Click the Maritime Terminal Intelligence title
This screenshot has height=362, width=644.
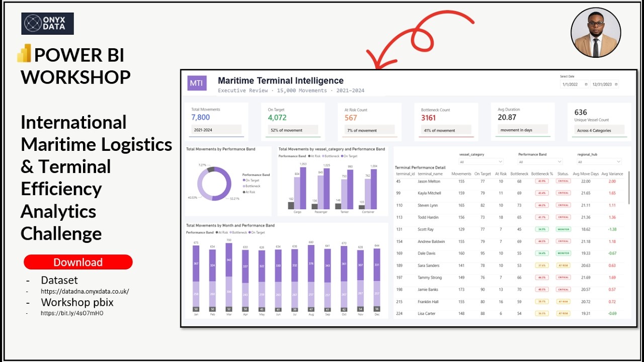pyautogui.click(x=281, y=80)
